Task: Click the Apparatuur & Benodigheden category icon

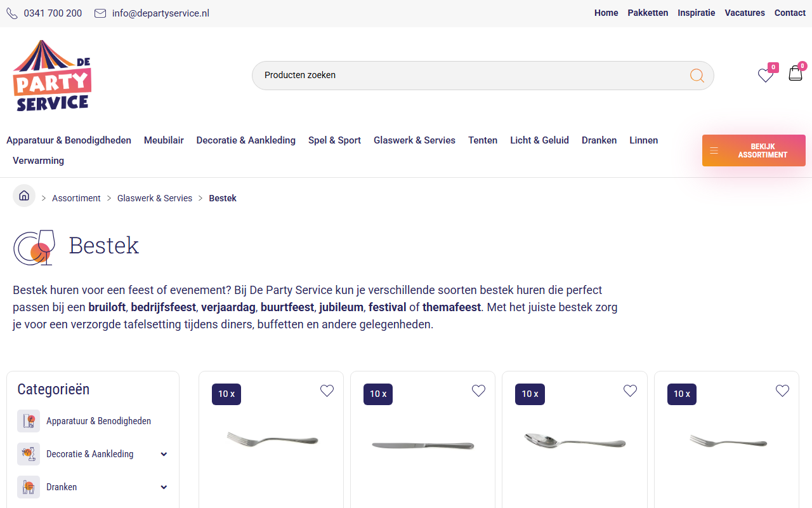Action: coord(29,421)
